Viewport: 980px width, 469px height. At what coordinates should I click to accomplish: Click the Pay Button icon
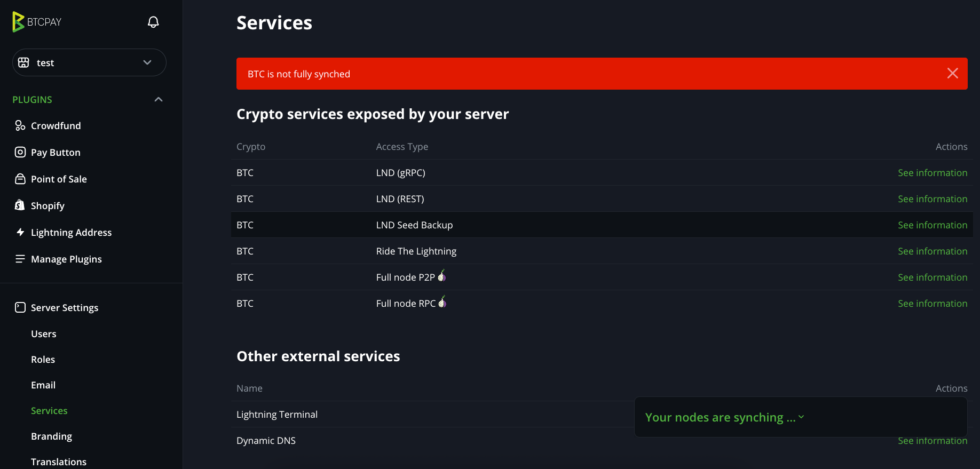tap(20, 152)
